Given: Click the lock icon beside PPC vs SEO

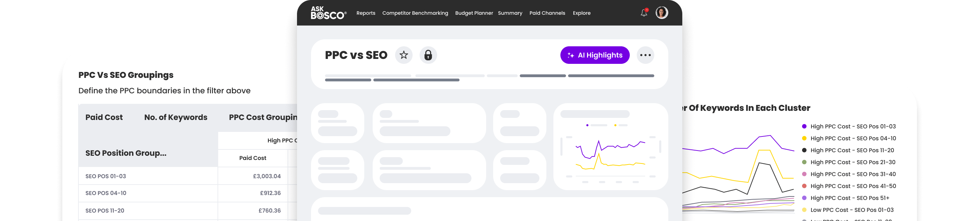Looking at the screenshot, I should click(428, 55).
